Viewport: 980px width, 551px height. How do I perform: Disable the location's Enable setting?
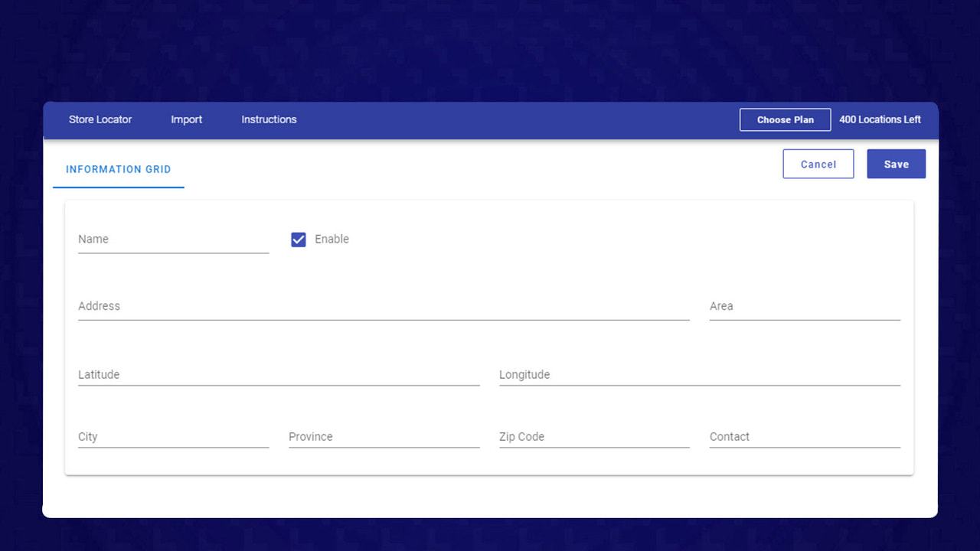coord(298,239)
